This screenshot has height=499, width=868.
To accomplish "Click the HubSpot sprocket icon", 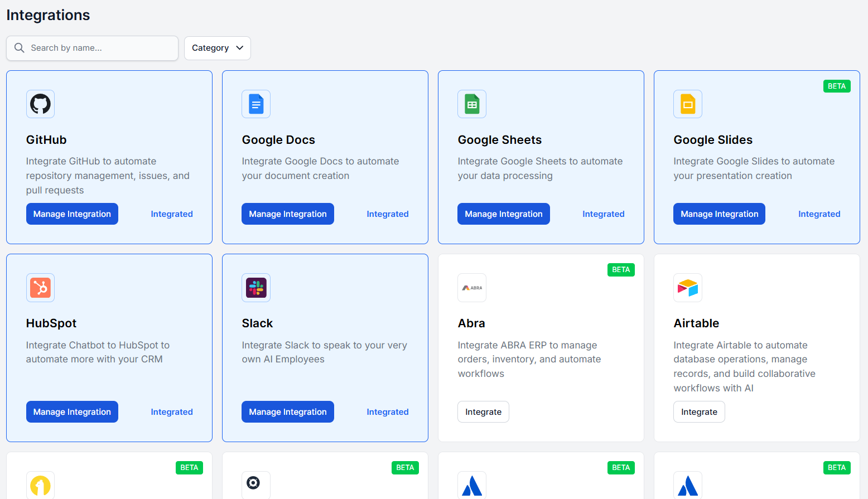I will (x=40, y=288).
